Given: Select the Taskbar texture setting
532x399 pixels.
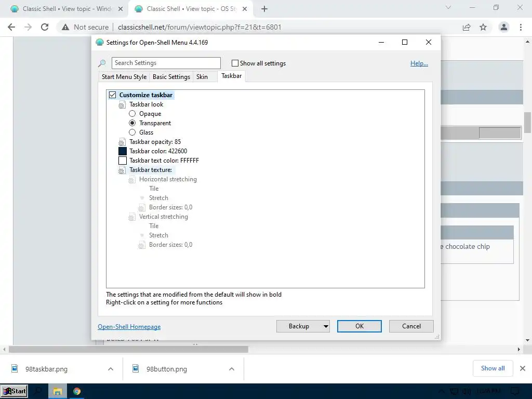Looking at the screenshot, I should (151, 170).
